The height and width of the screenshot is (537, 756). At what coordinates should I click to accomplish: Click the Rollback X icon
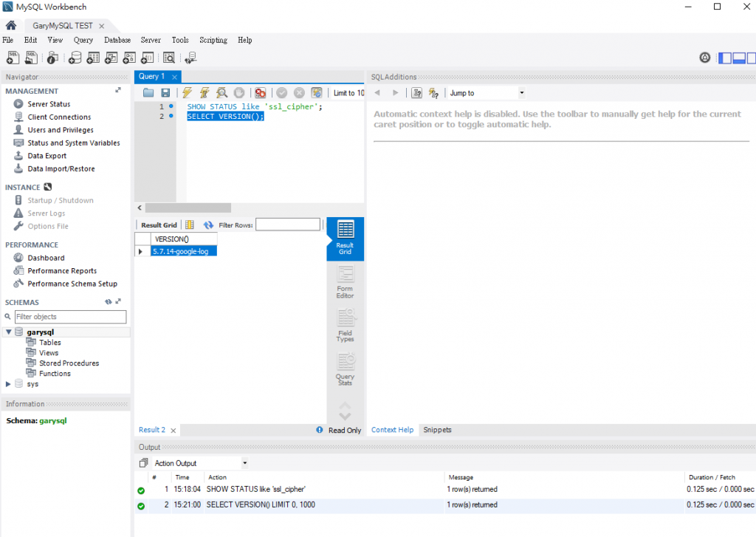click(x=299, y=92)
